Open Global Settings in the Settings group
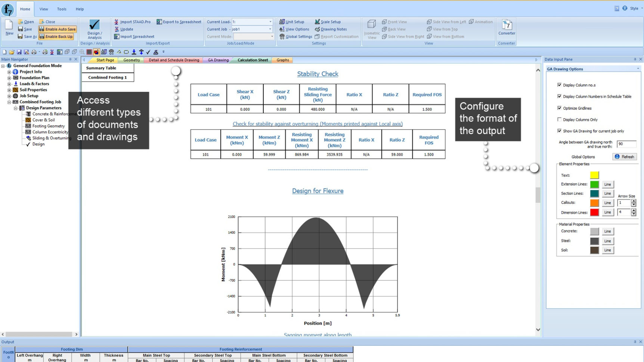644x362 pixels. point(296,36)
